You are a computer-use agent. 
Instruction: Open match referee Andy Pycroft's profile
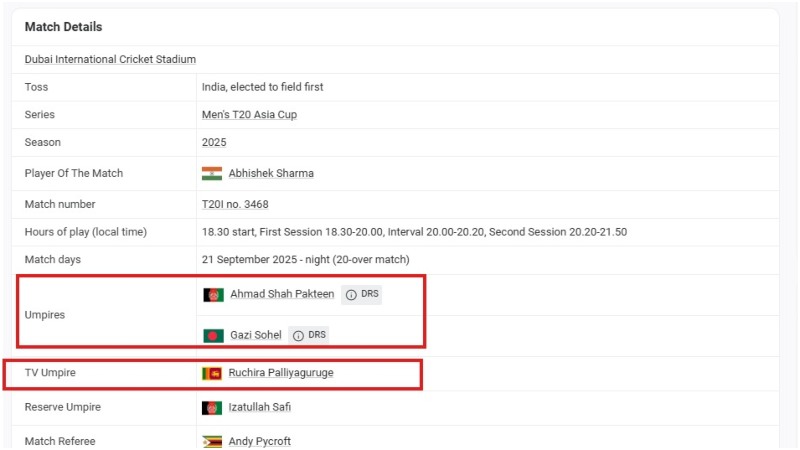point(260,441)
